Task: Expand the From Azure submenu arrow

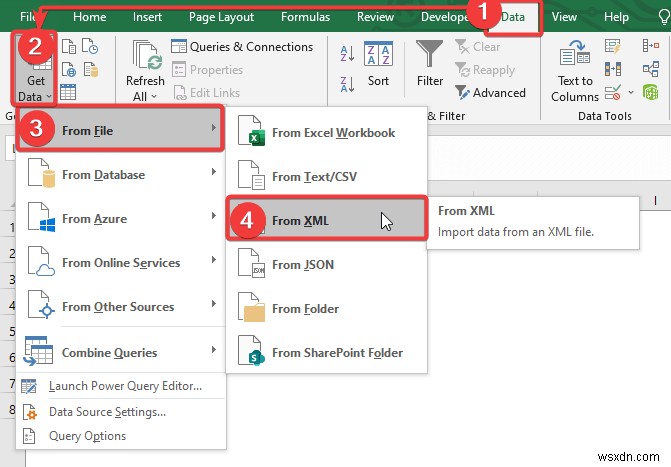Action: click(x=214, y=216)
